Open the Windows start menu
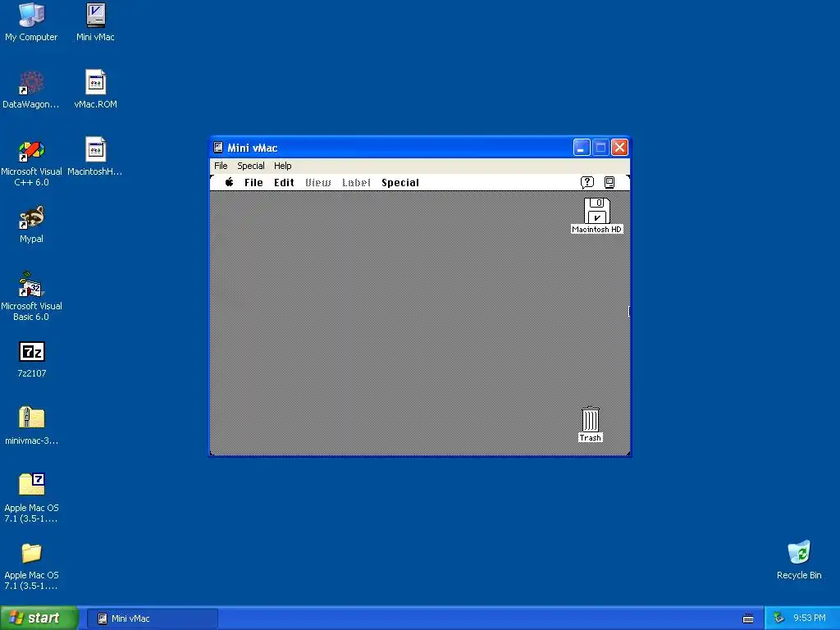Screen dimensions: 840x630 pyautogui.click(x=39, y=618)
